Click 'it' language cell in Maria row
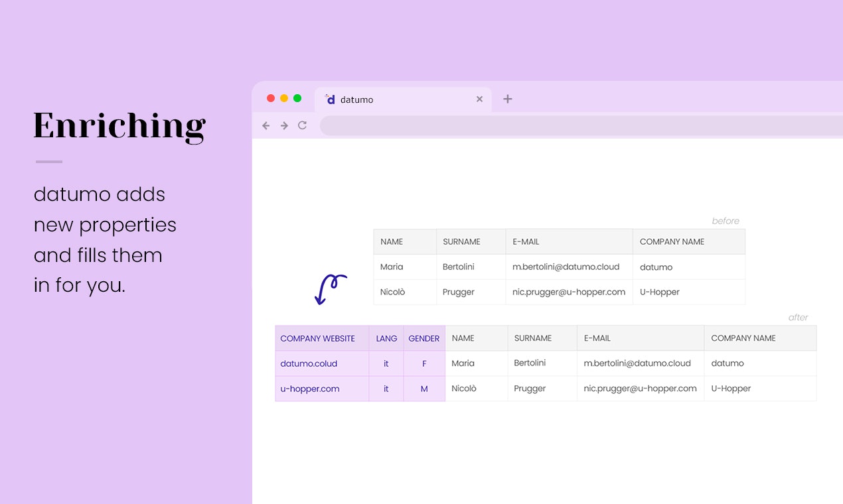The height and width of the screenshot is (504, 843). click(386, 363)
